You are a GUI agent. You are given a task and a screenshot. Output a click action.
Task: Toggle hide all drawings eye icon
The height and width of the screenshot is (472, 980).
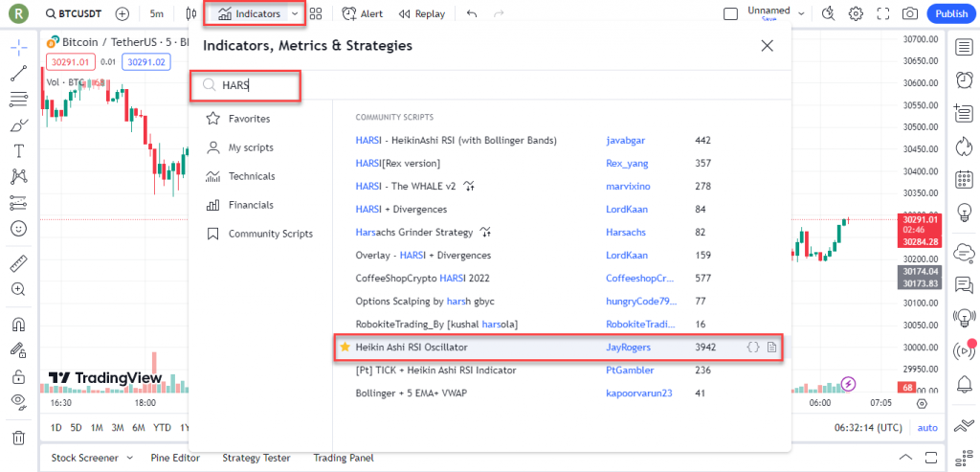(x=18, y=401)
